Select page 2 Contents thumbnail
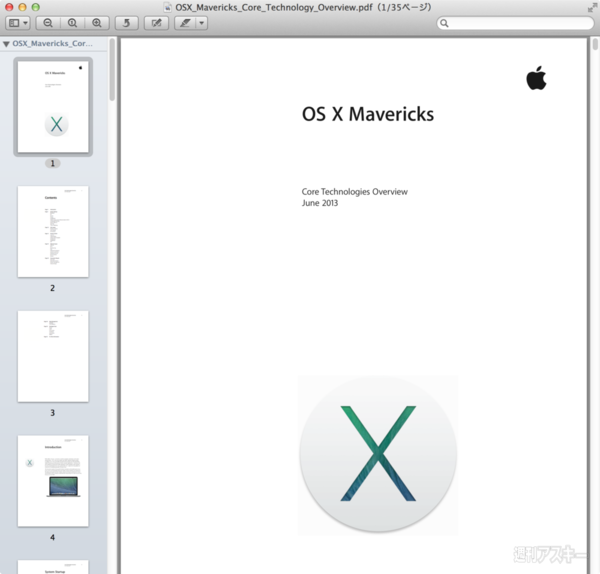 (x=53, y=232)
